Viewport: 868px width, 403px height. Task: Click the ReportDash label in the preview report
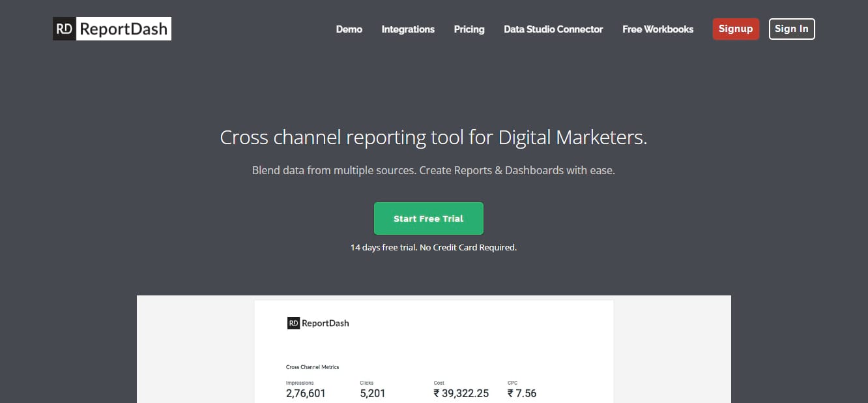click(325, 323)
